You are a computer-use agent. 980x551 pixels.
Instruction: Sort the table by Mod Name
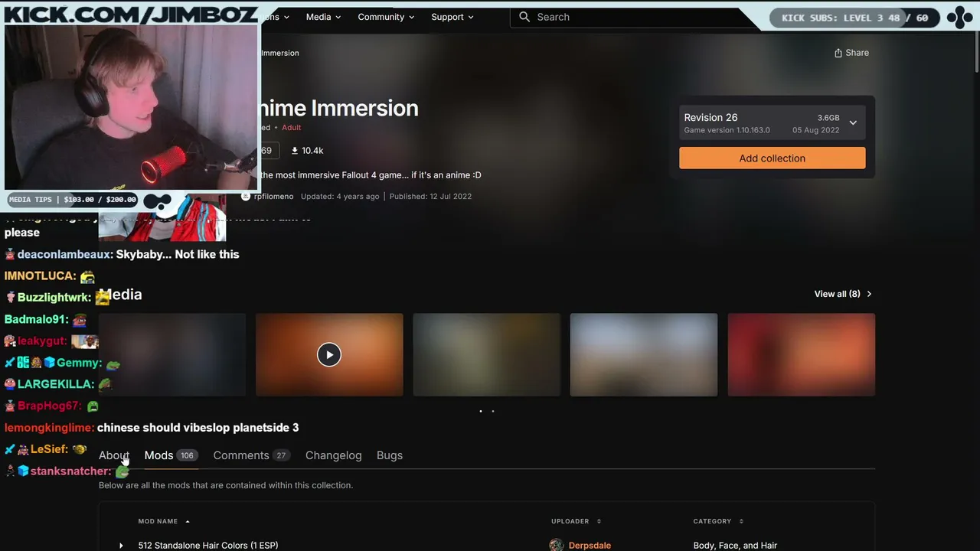164,521
